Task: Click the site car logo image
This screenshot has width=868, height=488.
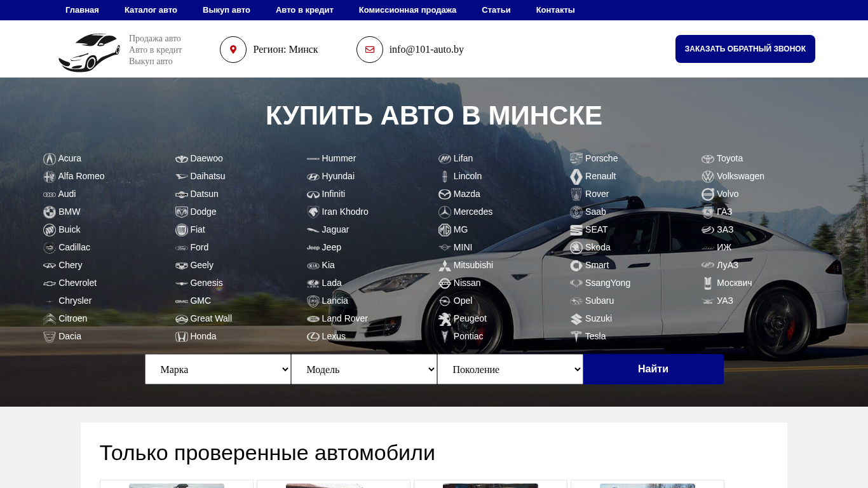Action: 88,53
